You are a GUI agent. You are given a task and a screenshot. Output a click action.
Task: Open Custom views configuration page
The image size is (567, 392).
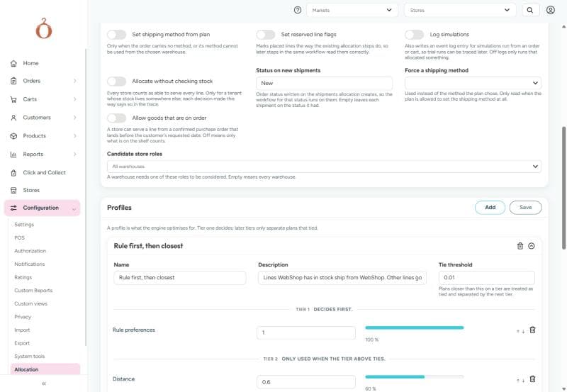click(30, 304)
